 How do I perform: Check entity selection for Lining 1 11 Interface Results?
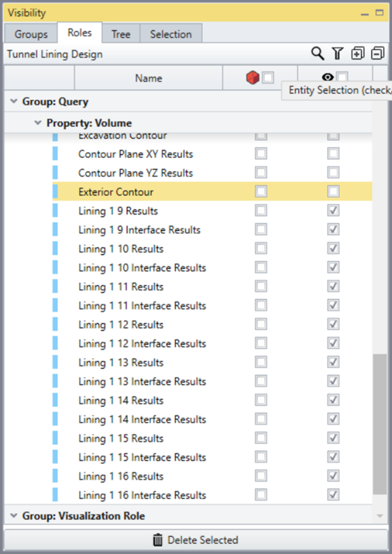coord(261,305)
